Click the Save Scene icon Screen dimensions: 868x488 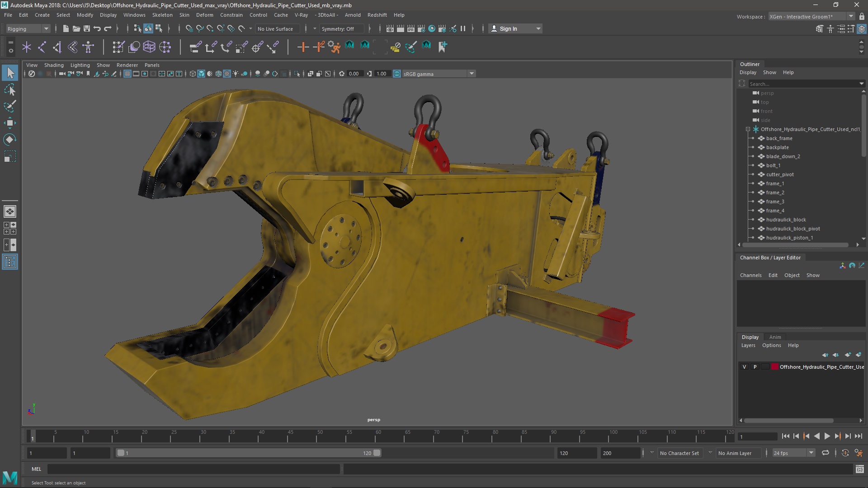coord(87,28)
